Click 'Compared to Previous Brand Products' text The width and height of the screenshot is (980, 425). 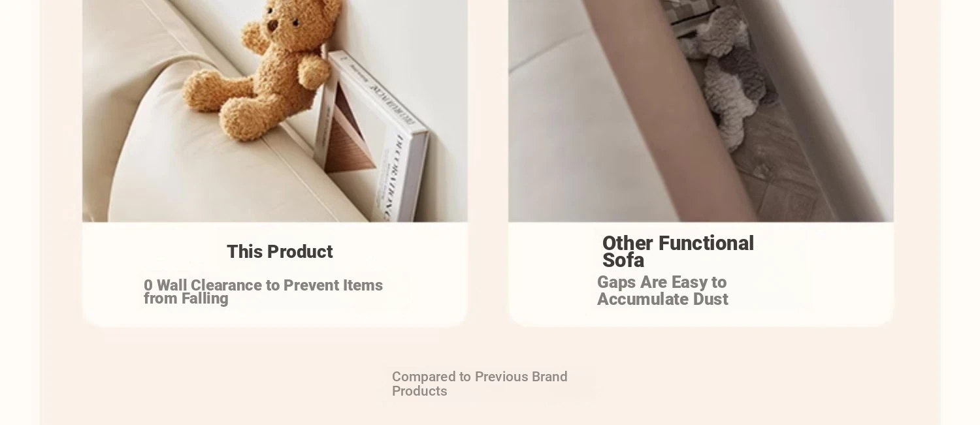click(x=480, y=384)
